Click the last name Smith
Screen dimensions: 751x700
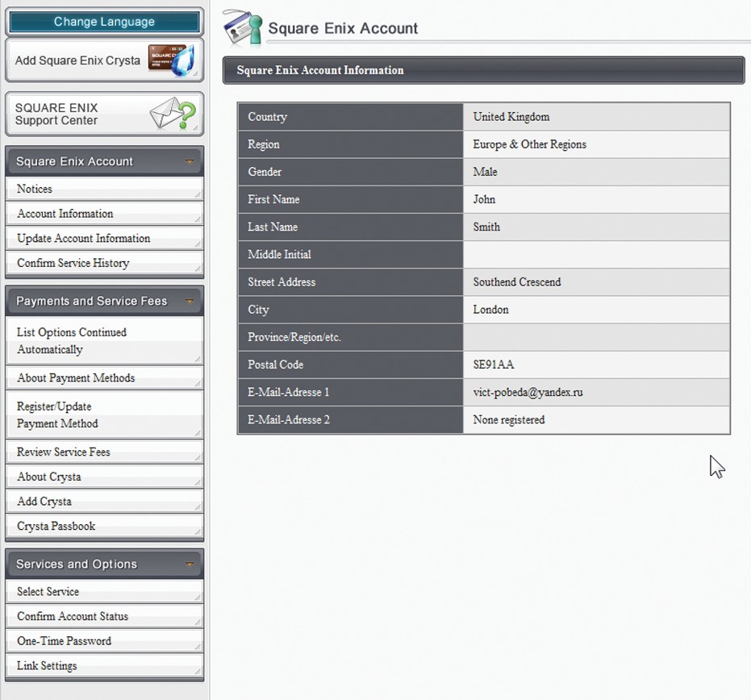click(x=486, y=227)
